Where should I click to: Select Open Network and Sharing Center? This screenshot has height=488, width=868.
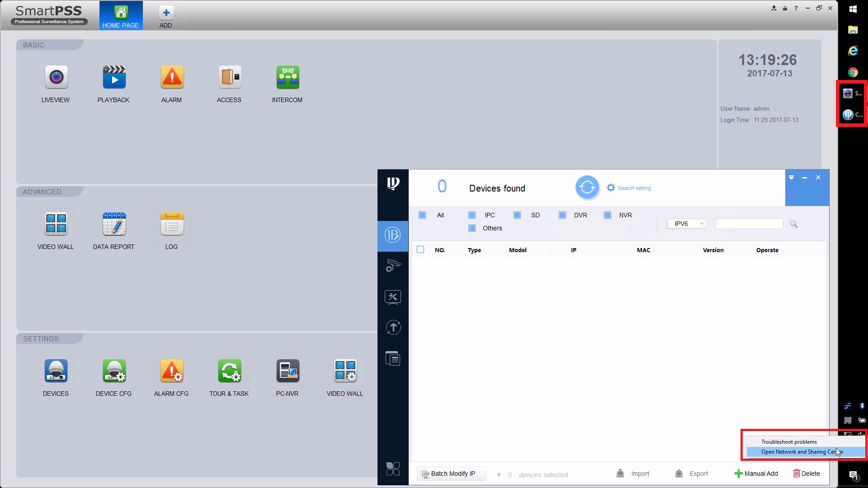(x=801, y=452)
